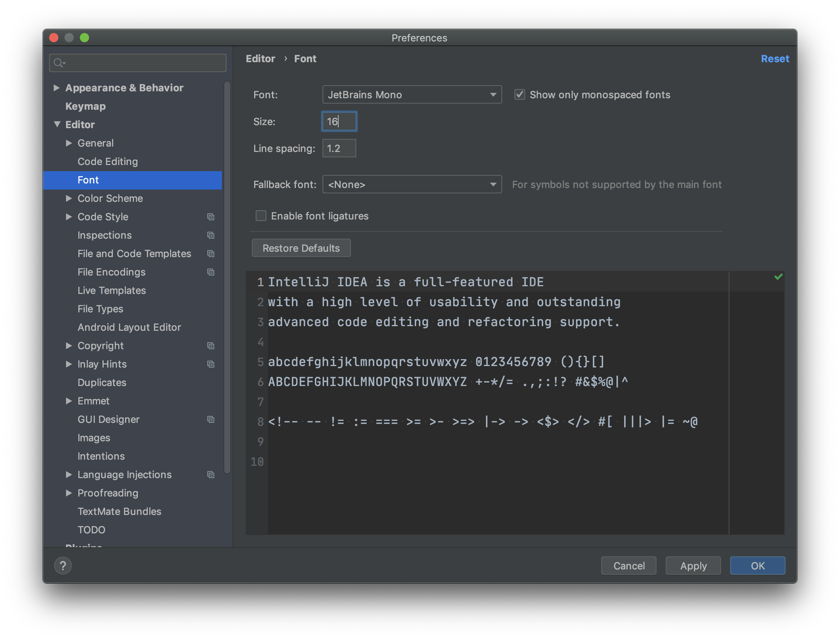
Task: Click the project icon beside Inlay Hints
Action: click(211, 364)
